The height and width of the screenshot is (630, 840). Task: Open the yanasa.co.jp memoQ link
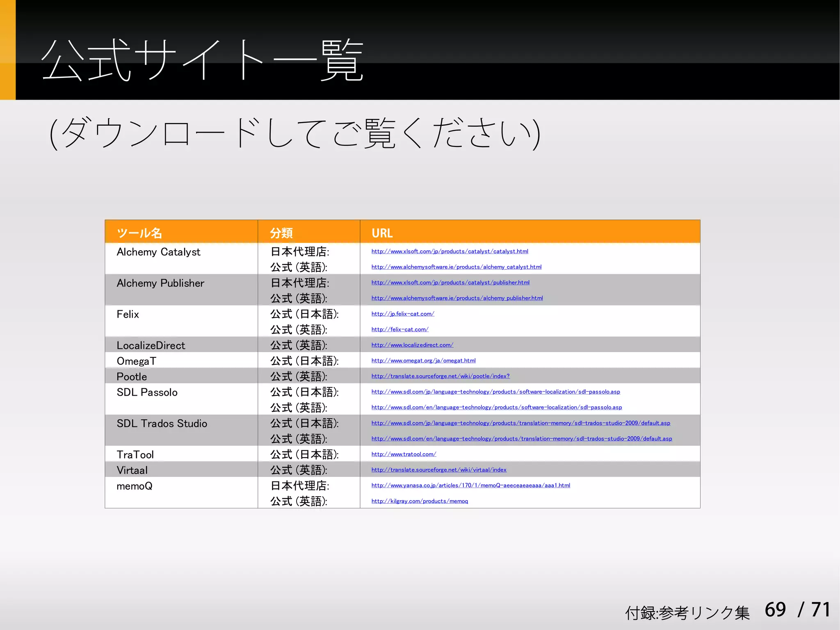click(x=470, y=485)
